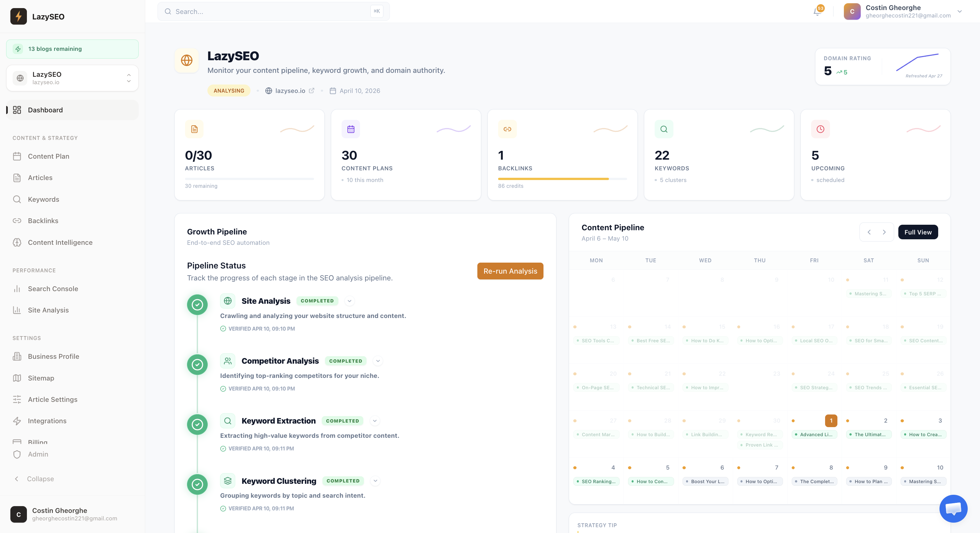Click the green checkmark for Keyword Clustering

197,484
